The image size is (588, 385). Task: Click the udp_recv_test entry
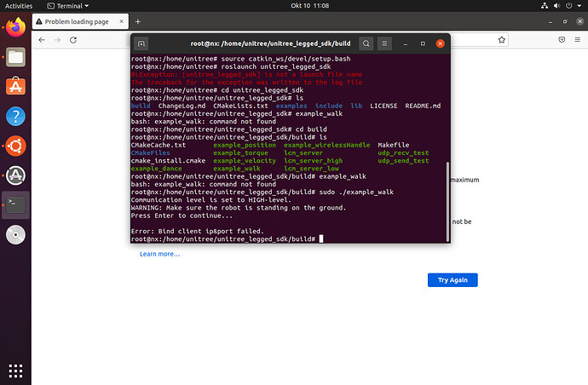click(x=403, y=153)
